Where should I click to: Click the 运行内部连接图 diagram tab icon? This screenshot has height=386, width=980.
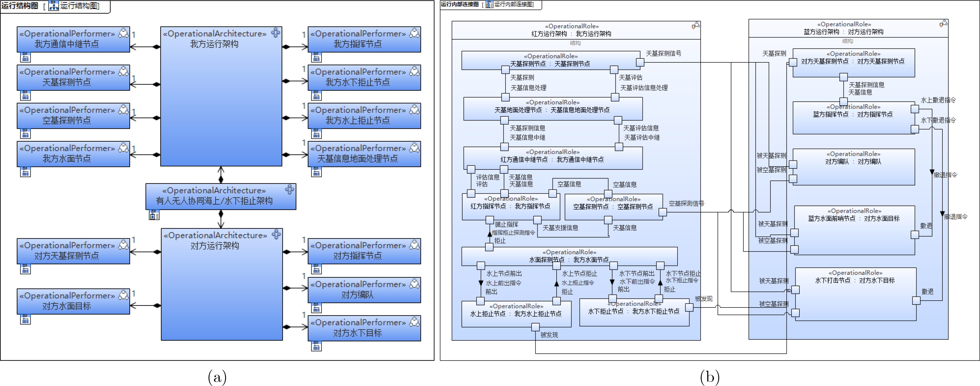[489, 5]
